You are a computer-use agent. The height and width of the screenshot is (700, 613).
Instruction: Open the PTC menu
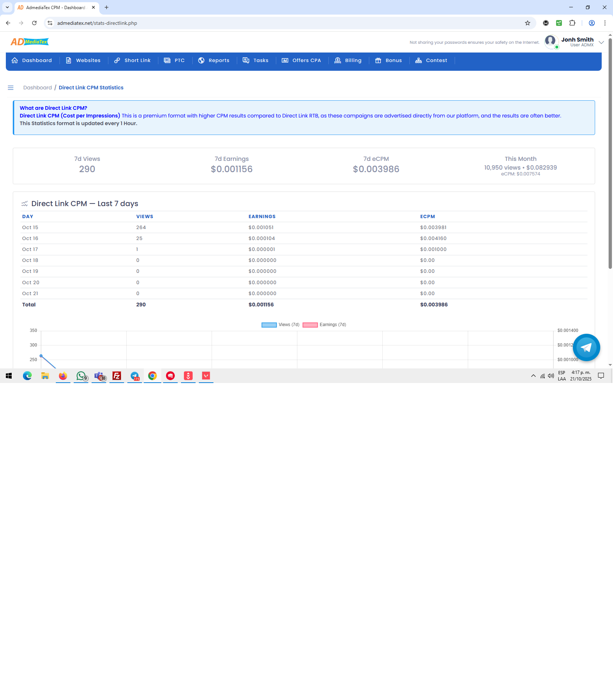click(x=174, y=61)
